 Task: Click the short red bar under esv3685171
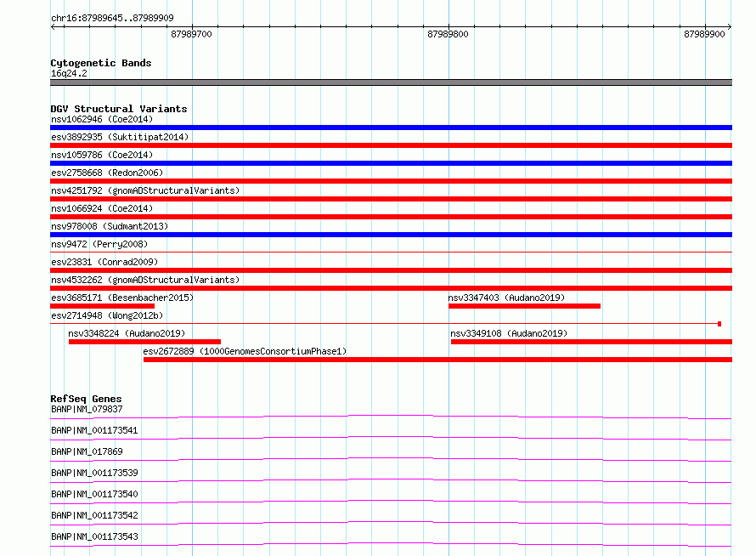pyautogui.click(x=102, y=306)
